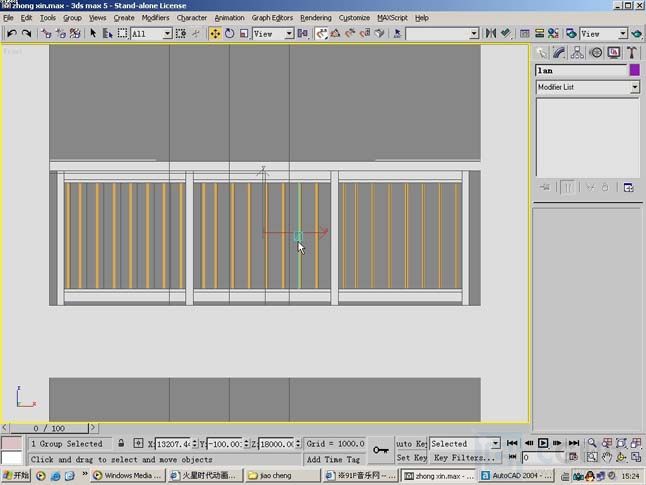Click the Quick Render teapot icon
The width and height of the screenshot is (646, 485).
tap(636, 33)
